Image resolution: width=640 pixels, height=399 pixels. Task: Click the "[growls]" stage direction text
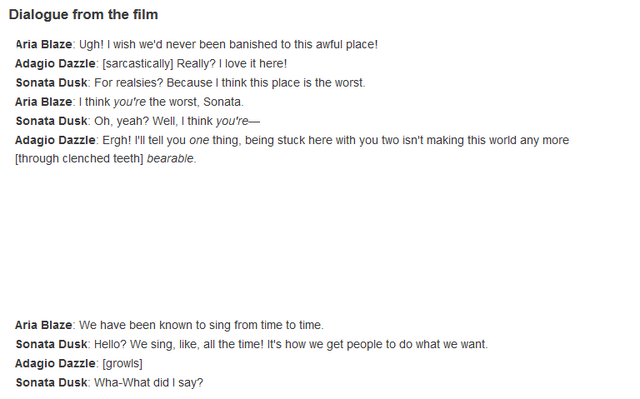122,363
